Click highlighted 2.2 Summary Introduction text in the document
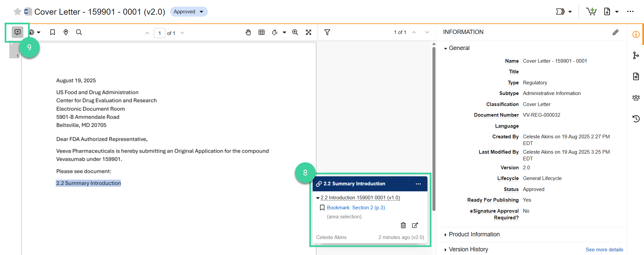Screen dimensions: 644x255 coord(88,183)
